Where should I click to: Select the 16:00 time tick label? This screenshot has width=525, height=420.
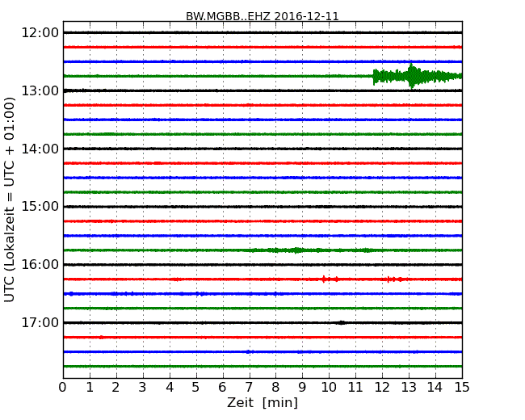[x=40, y=265]
